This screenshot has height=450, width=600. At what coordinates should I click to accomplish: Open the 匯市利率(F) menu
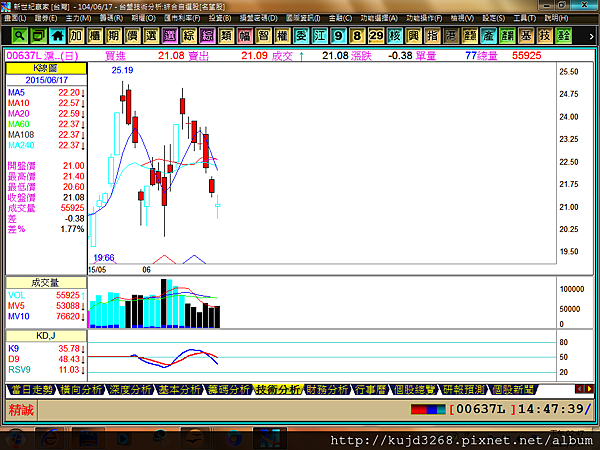tap(183, 18)
